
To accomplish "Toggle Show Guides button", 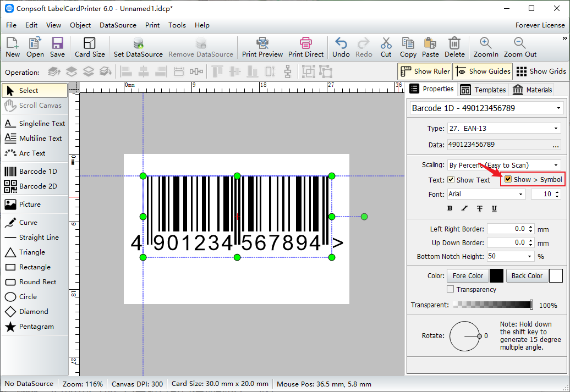I will point(483,71).
